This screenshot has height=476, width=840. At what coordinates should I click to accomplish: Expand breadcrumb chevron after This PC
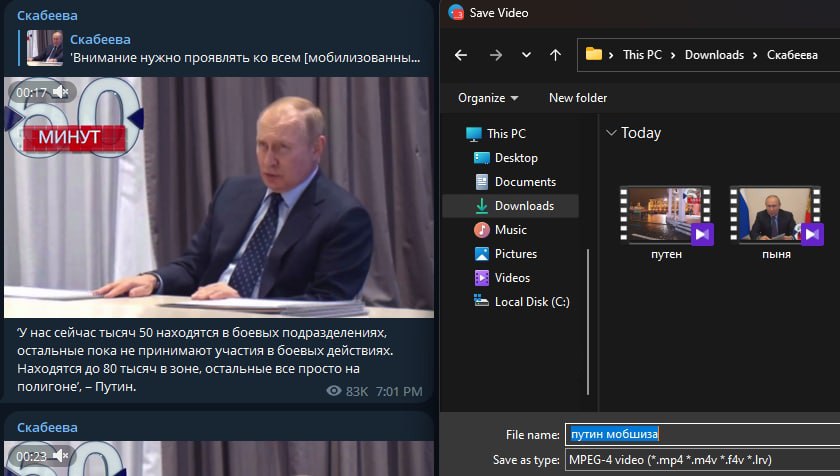[x=673, y=55]
